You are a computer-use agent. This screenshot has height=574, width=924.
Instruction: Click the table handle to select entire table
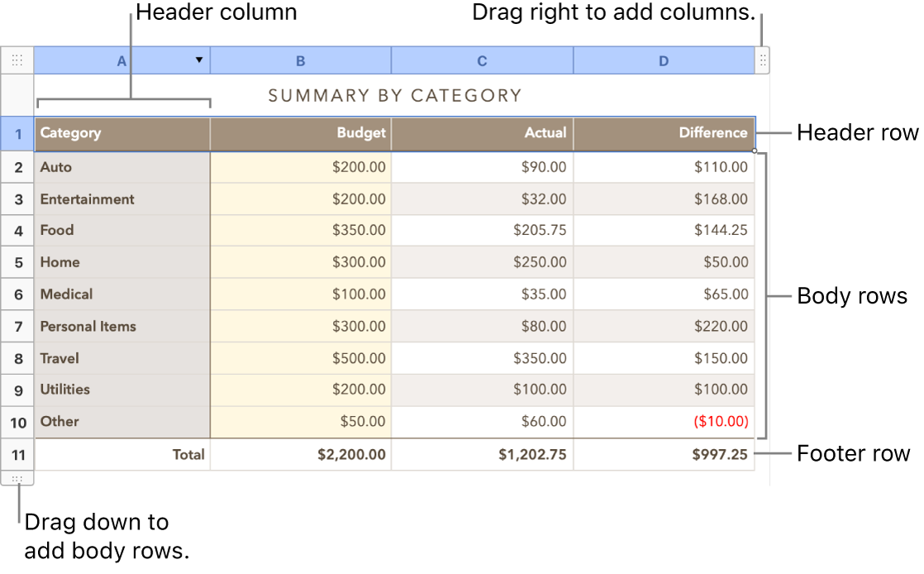(x=17, y=60)
